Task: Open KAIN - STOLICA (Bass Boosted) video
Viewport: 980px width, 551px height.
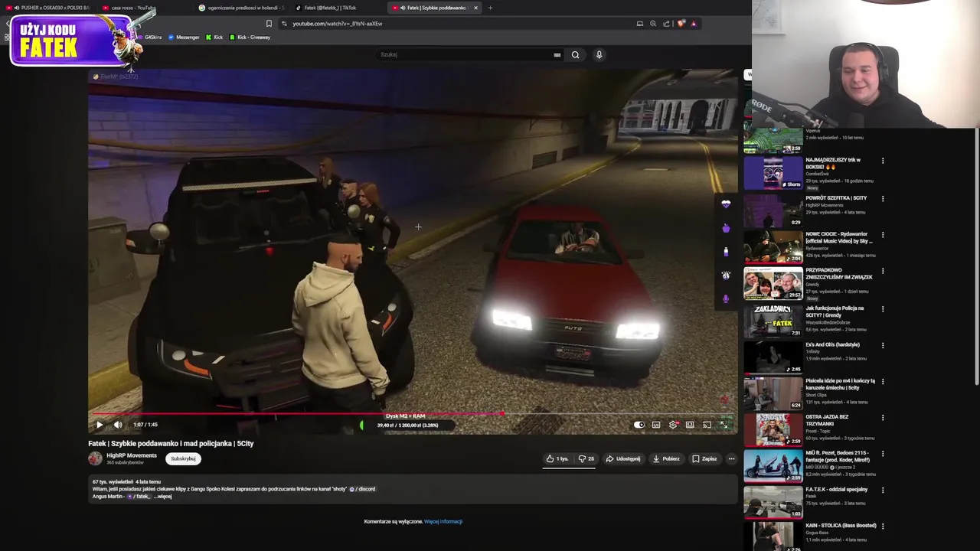Action: tap(841, 526)
